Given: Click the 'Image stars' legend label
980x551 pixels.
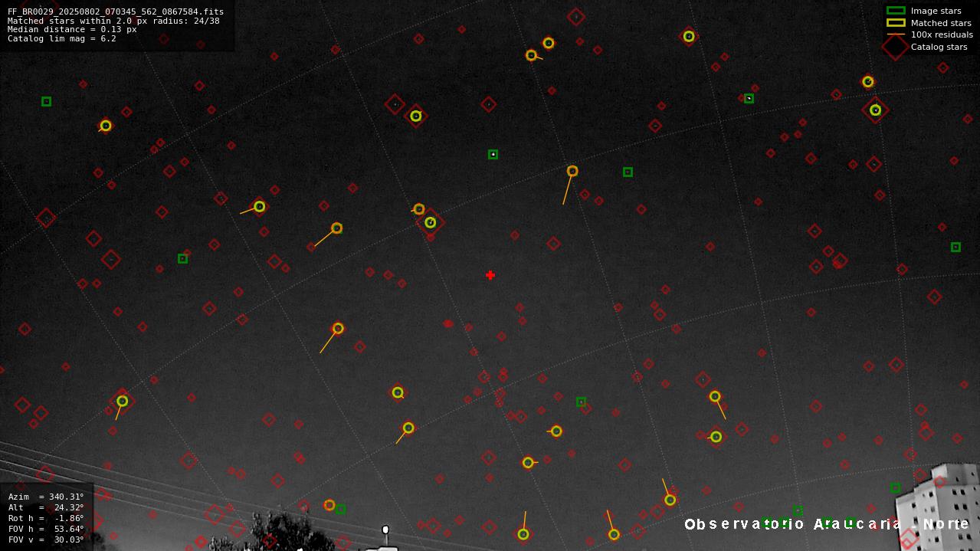Looking at the screenshot, I should (x=936, y=11).
